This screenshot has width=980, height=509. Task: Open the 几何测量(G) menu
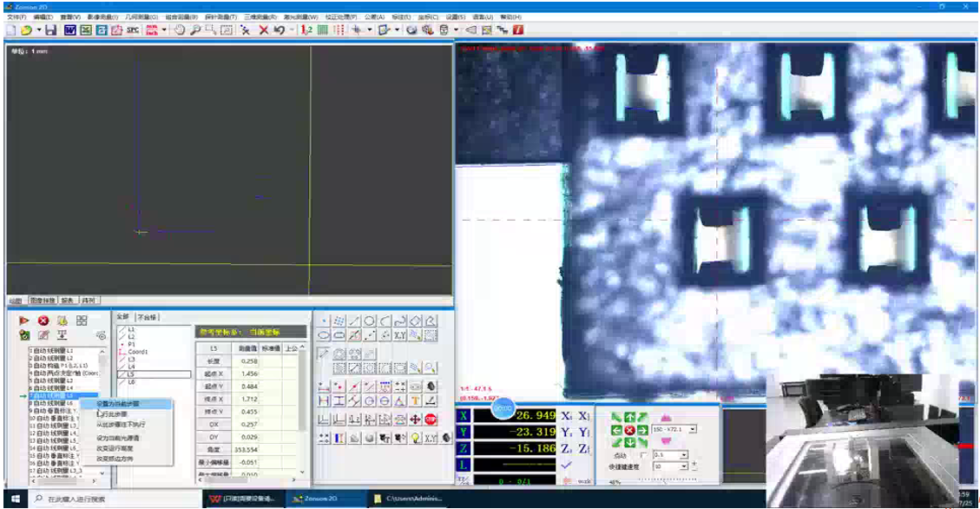click(141, 17)
